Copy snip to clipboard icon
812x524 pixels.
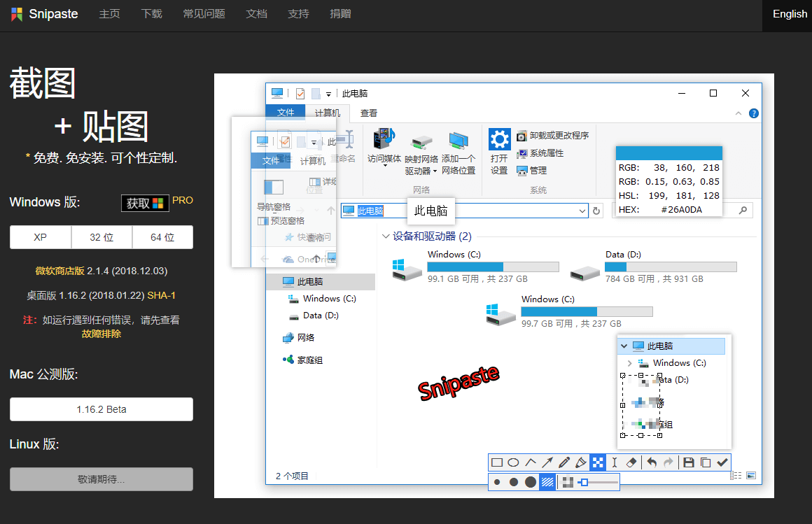(706, 462)
